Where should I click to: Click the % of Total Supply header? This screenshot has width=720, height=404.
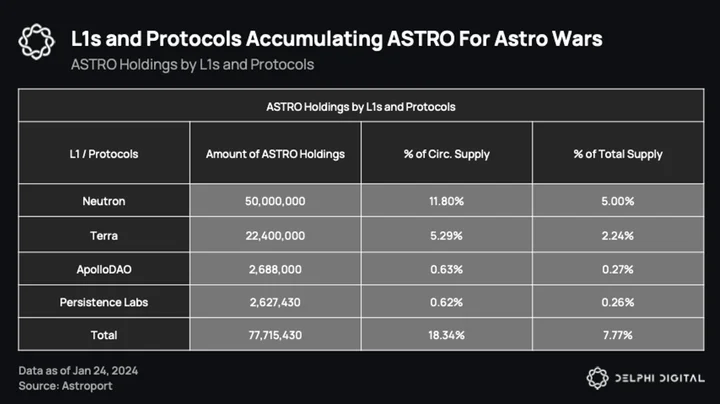(x=618, y=154)
